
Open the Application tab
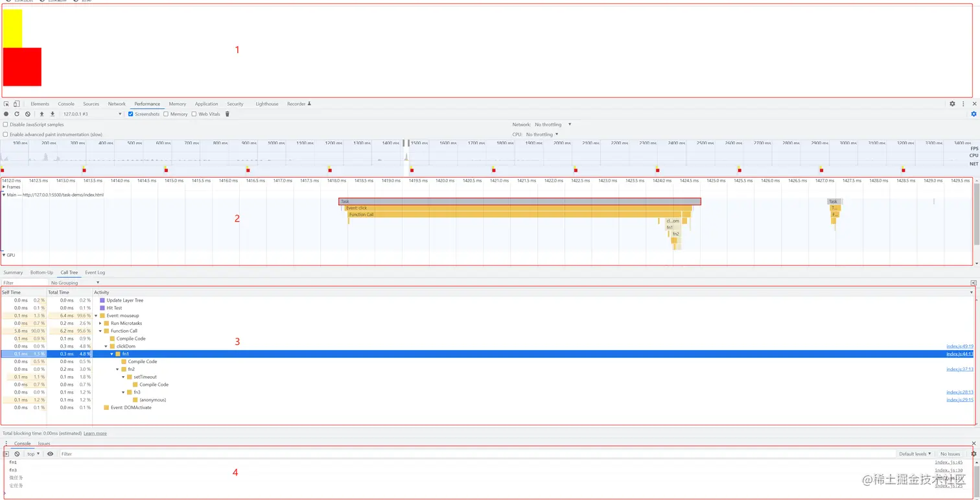point(207,104)
